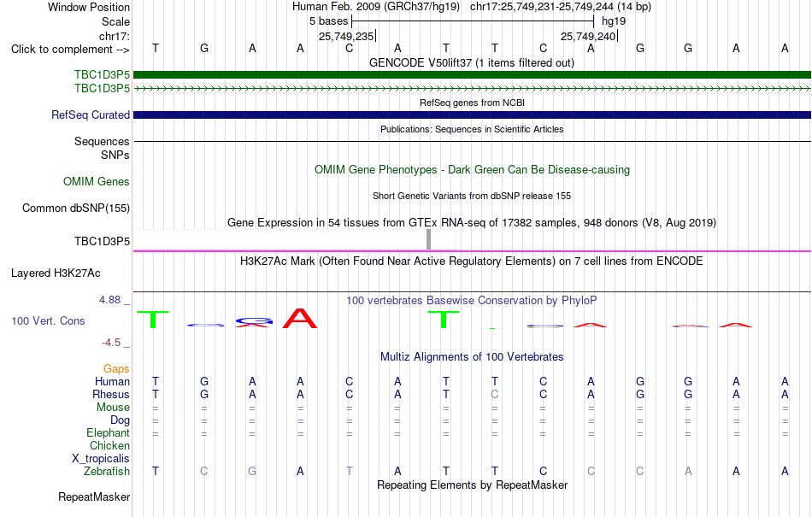Select the 5 bases scale bar text
812x517 pixels.
[329, 21]
